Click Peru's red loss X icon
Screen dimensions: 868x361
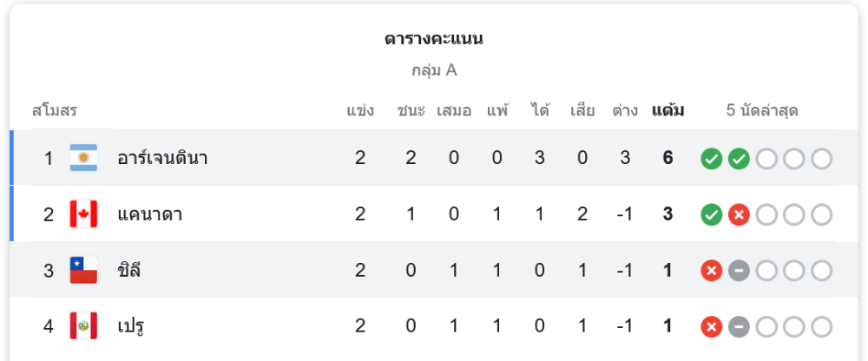click(712, 327)
